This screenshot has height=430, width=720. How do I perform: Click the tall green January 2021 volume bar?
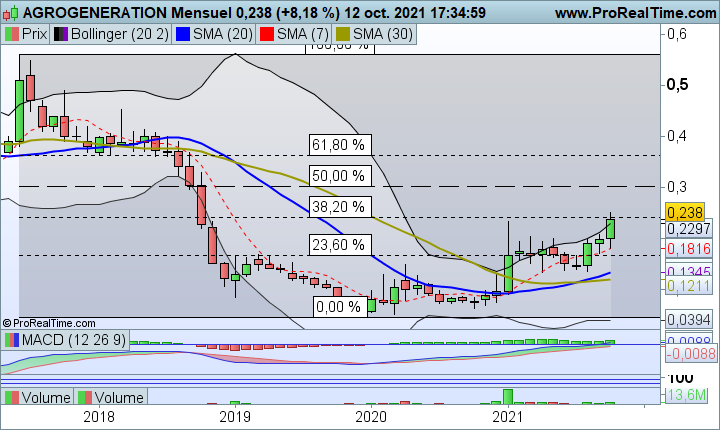(508, 396)
